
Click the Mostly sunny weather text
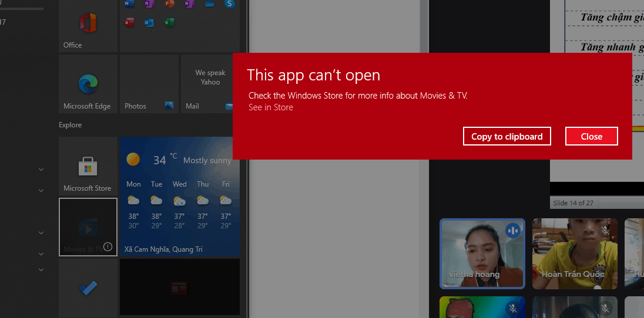207,160
